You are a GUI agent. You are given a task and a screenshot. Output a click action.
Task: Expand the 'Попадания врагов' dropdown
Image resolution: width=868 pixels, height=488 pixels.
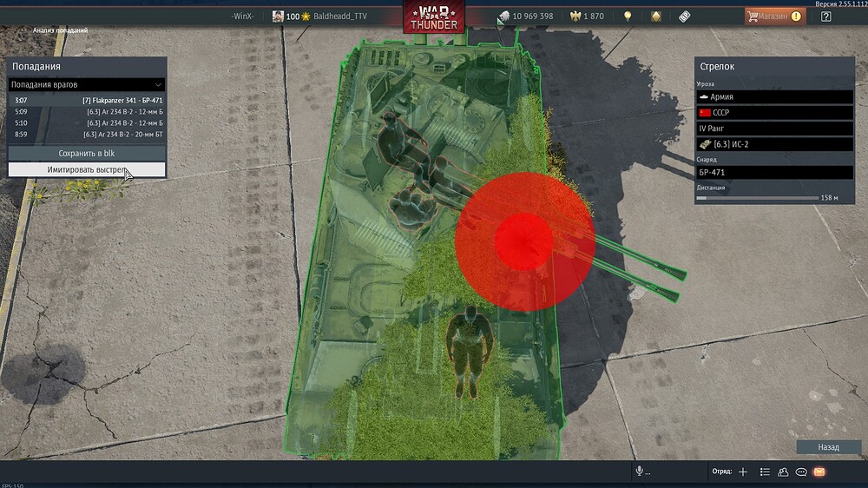tap(87, 85)
